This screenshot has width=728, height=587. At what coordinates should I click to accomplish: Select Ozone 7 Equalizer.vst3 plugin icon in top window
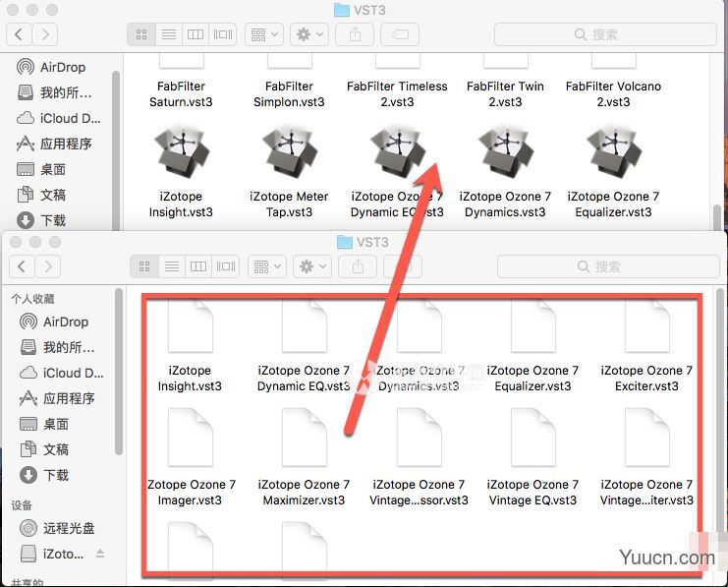tap(614, 153)
